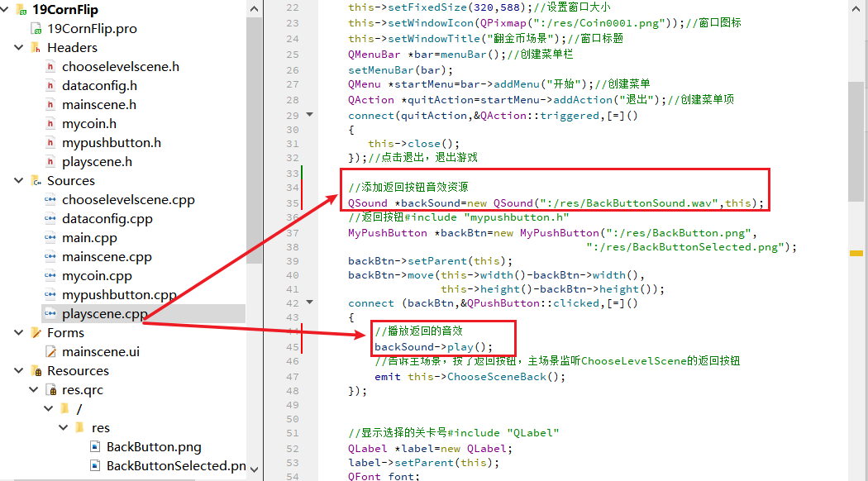Open mainscene.cpp from Sources

(107, 256)
